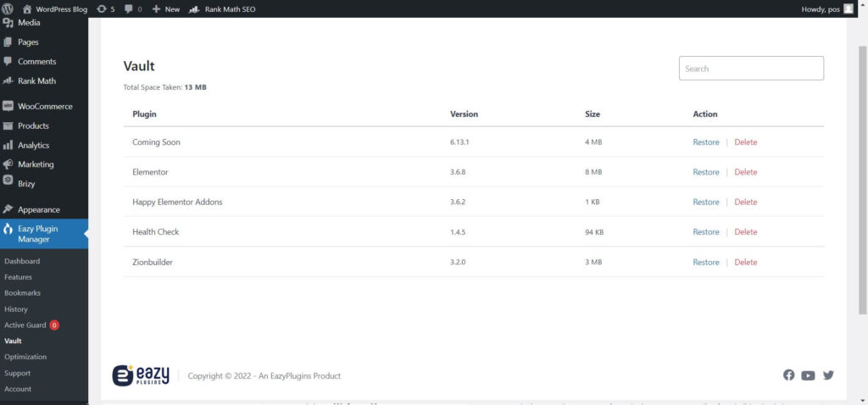
Task: Open the WooCommerce sidebar menu
Action: (44, 106)
